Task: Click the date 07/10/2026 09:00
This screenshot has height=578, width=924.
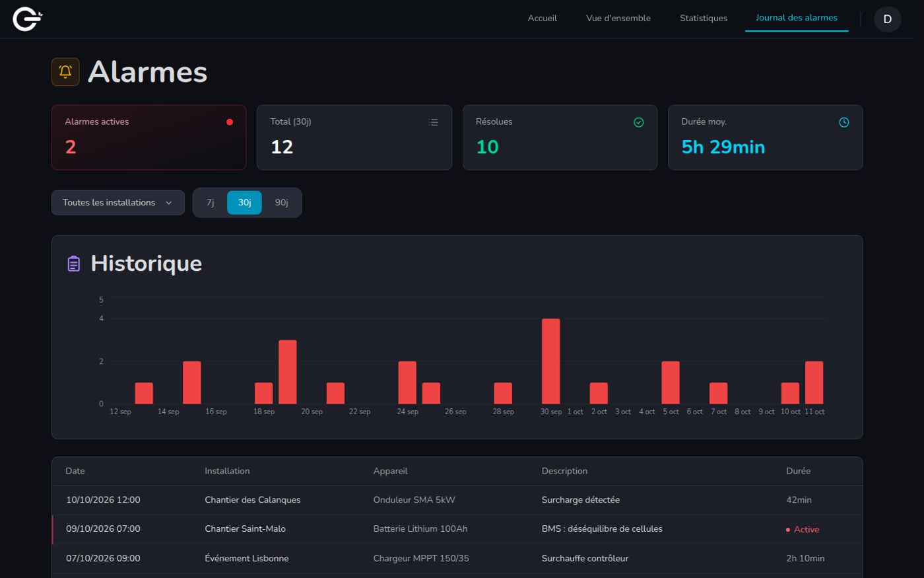Action: (103, 558)
